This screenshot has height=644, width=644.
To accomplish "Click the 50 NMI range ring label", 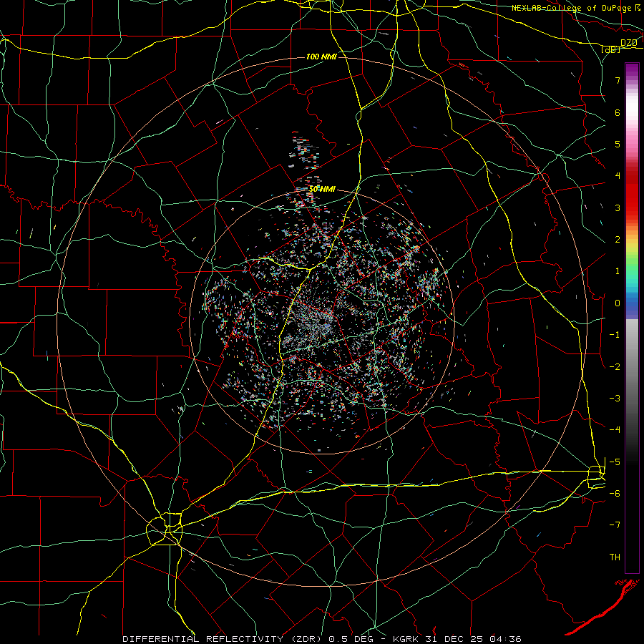I will click(321, 189).
